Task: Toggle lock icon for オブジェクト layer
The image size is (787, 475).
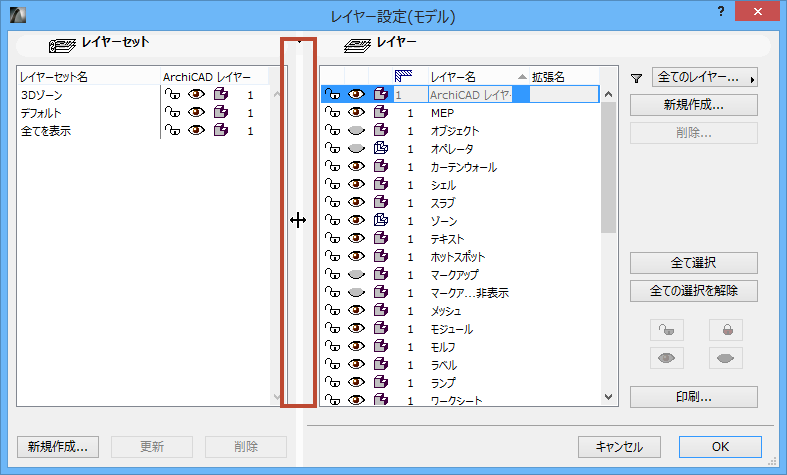Action: click(x=332, y=130)
